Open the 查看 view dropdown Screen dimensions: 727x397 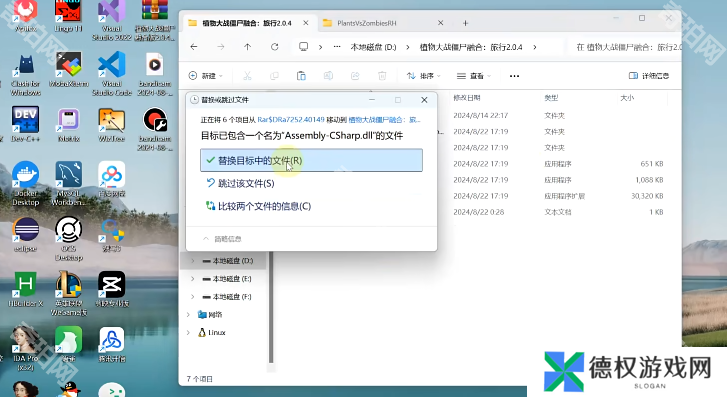click(473, 76)
